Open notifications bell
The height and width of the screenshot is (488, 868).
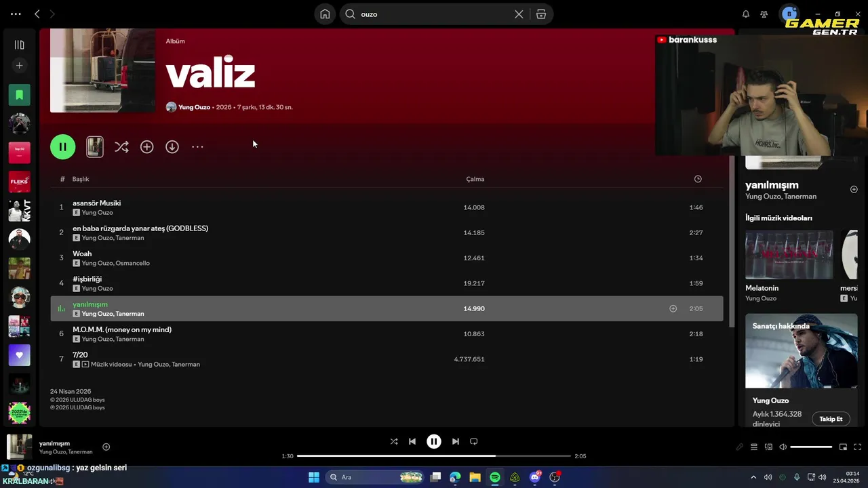(x=746, y=14)
